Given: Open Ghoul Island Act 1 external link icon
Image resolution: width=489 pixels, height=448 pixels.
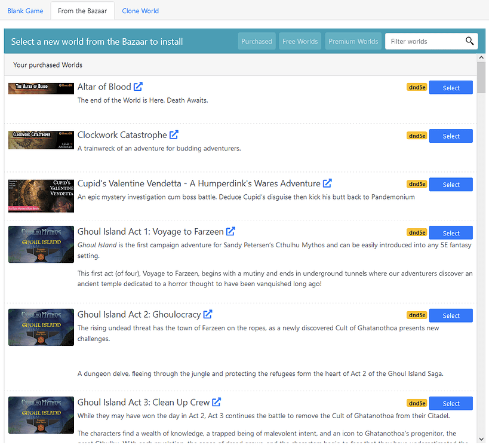Looking at the screenshot, I should click(230, 231).
